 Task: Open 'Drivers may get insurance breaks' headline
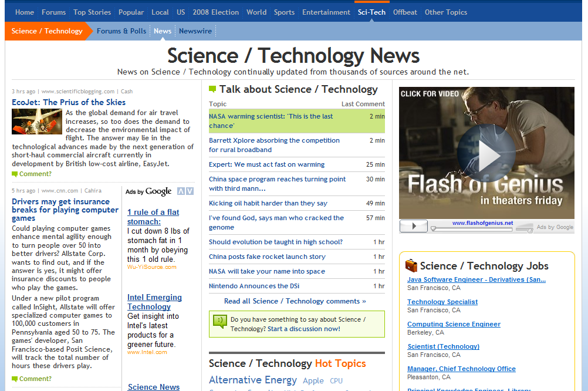coord(65,210)
